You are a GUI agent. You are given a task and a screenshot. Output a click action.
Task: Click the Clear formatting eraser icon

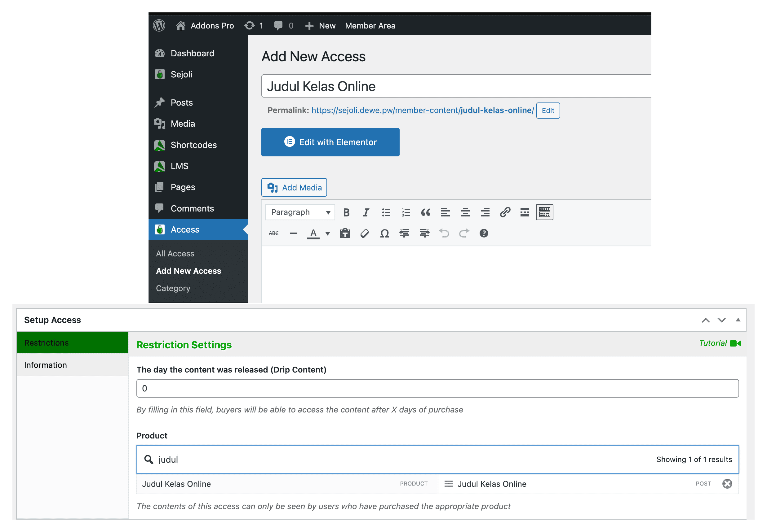point(364,233)
